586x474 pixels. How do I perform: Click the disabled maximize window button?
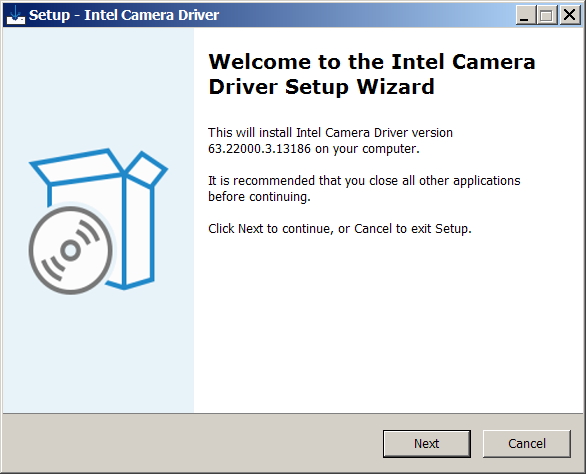pos(546,15)
